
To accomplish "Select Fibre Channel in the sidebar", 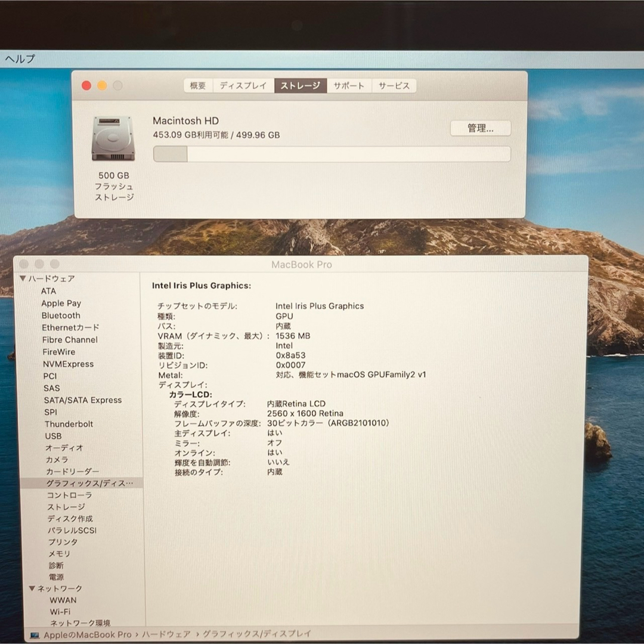I will 70,340.
